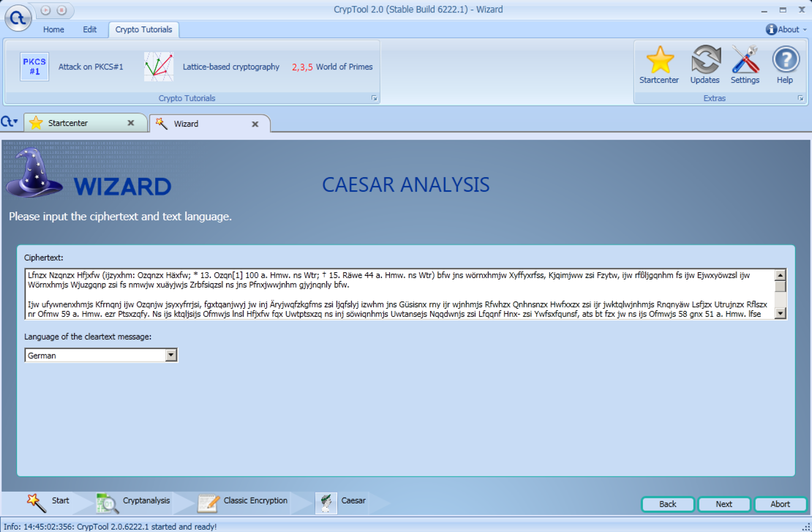Expand the About dropdown arrow
The image size is (812, 532).
coord(805,30)
